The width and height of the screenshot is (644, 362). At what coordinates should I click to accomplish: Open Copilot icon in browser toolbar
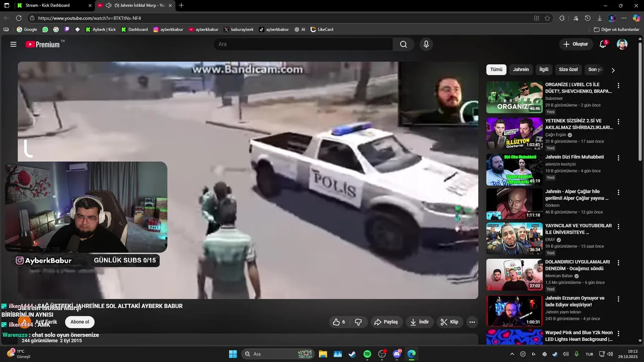tap(636, 18)
